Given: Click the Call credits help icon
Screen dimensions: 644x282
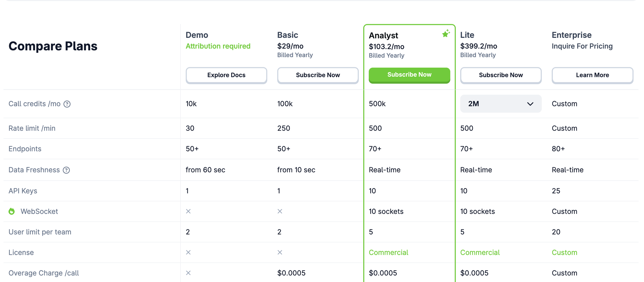Looking at the screenshot, I should (67, 104).
